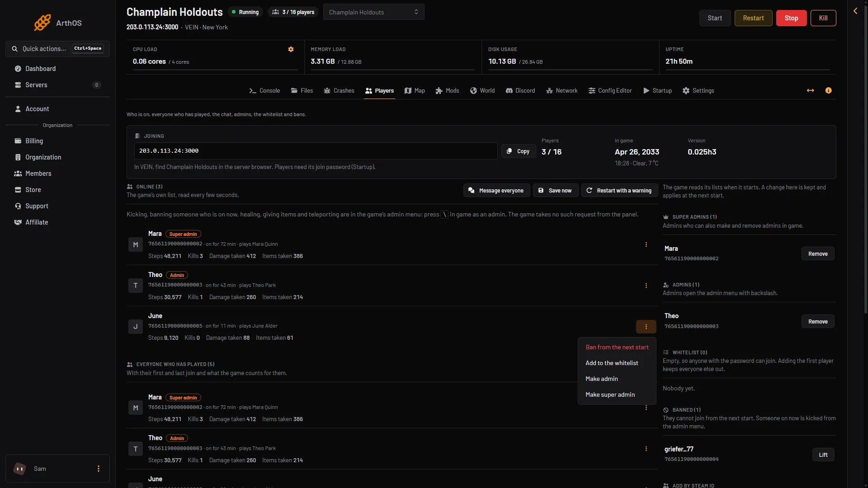Click the red Stop button
The height and width of the screenshot is (488, 868).
tap(791, 18)
